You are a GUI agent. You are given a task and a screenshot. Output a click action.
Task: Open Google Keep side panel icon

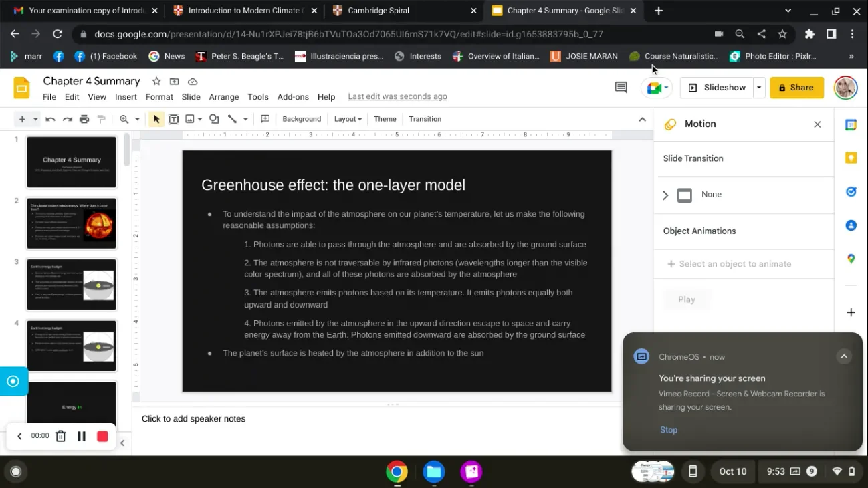pos(851,158)
